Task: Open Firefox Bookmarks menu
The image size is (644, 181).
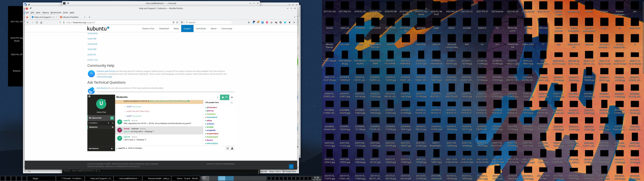Action: tap(56, 12)
